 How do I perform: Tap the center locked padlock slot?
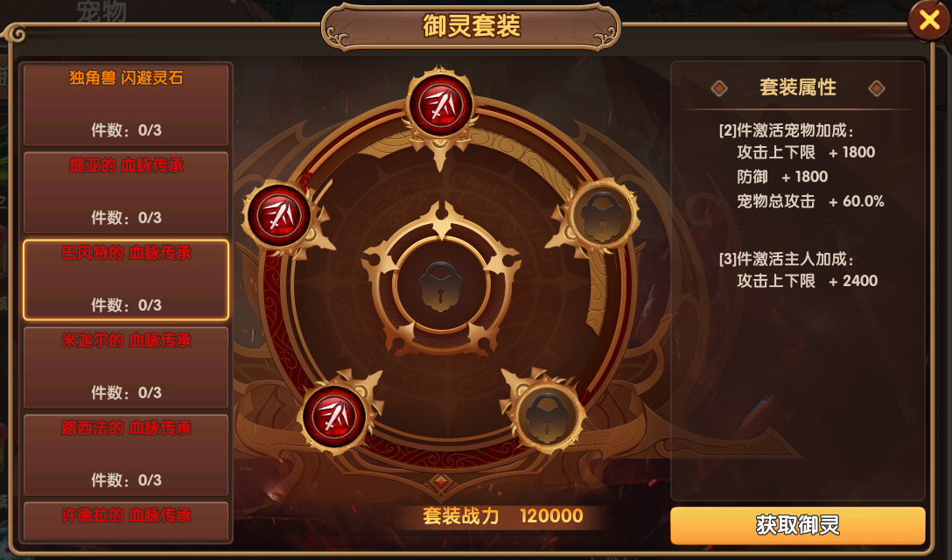coord(441,285)
